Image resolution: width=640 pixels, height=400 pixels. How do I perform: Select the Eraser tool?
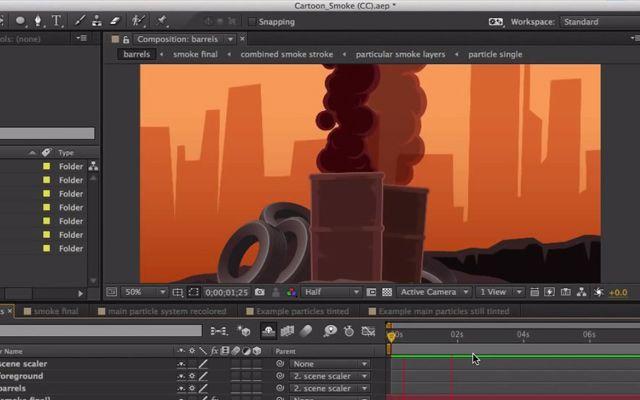(116, 21)
